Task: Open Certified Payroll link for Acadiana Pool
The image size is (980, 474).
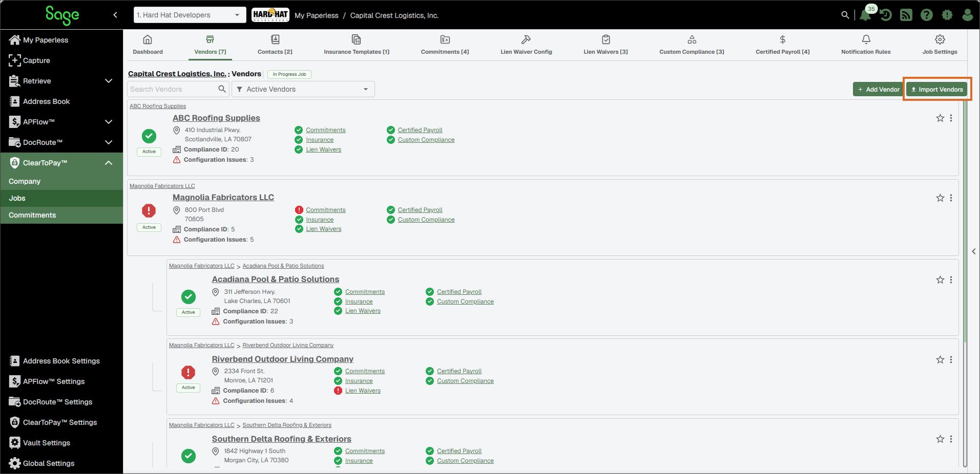Action: coord(459,292)
